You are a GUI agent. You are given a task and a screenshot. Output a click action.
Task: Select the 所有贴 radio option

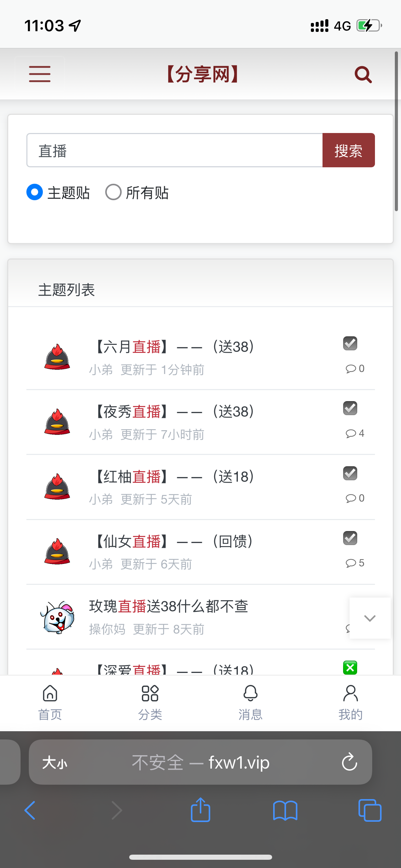pyautogui.click(x=113, y=192)
